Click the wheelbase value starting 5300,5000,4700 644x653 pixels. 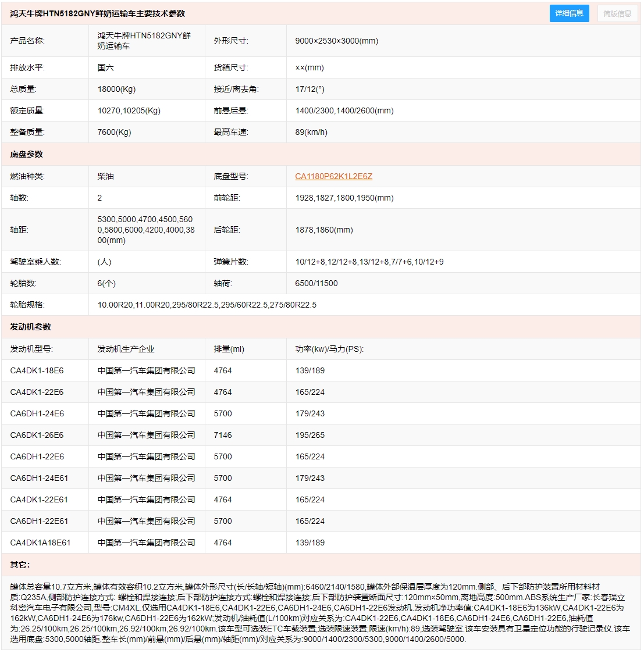[146, 230]
